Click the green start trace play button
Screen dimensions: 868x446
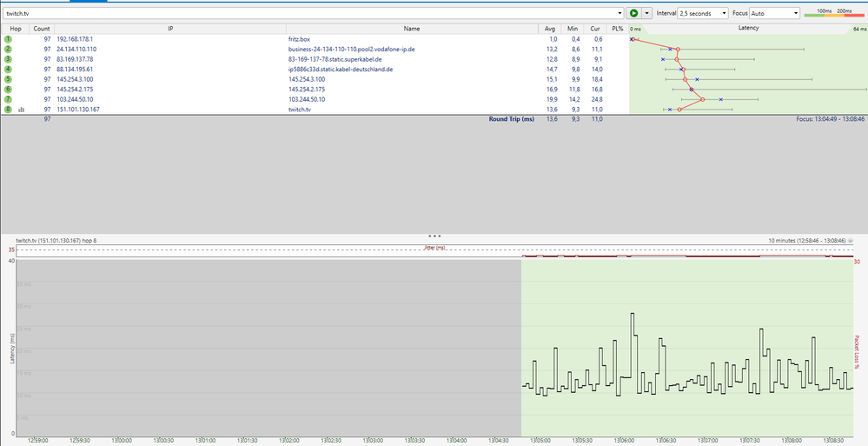point(633,13)
